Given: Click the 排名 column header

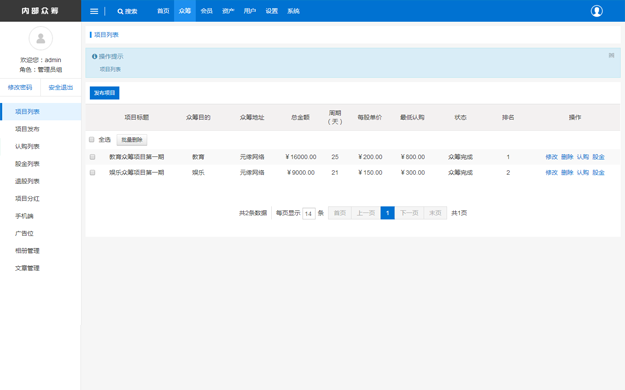Looking at the screenshot, I should [x=508, y=117].
